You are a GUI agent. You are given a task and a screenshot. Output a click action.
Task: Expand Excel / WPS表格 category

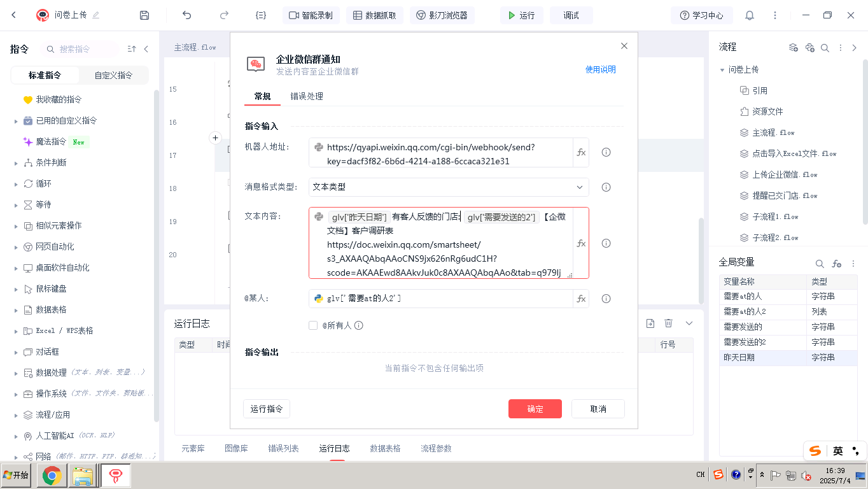point(15,330)
